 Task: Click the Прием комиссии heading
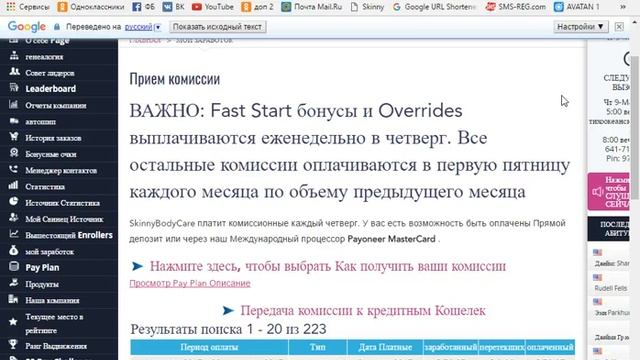pyautogui.click(x=175, y=79)
